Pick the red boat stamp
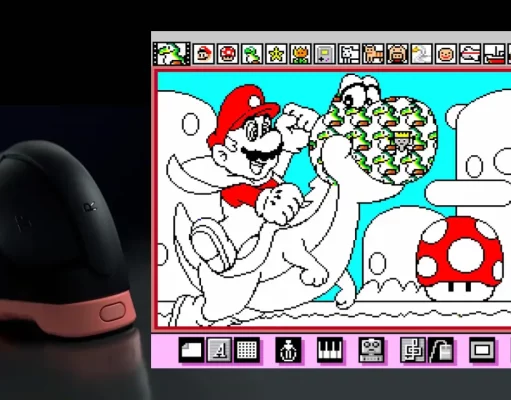 [494, 54]
